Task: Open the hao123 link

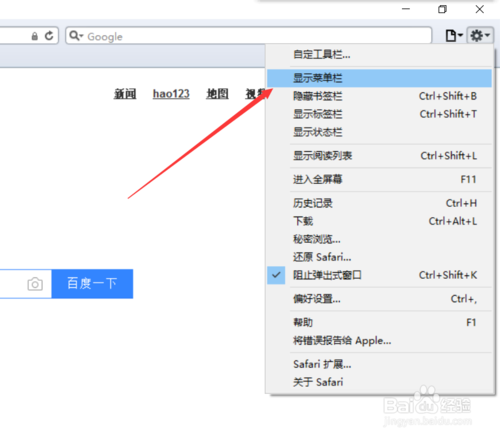Action: 171,94
